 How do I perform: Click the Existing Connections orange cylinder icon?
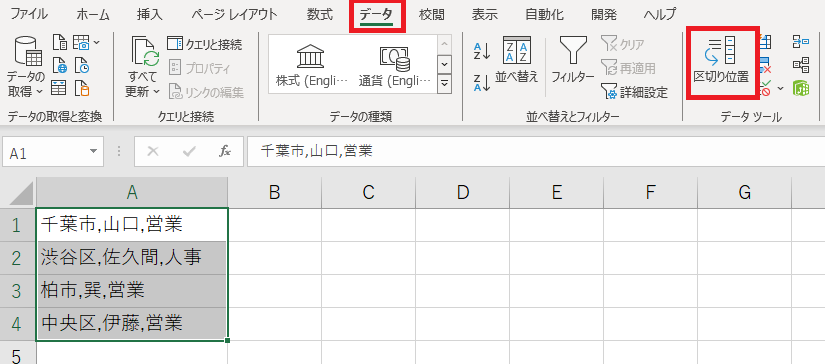(82, 88)
